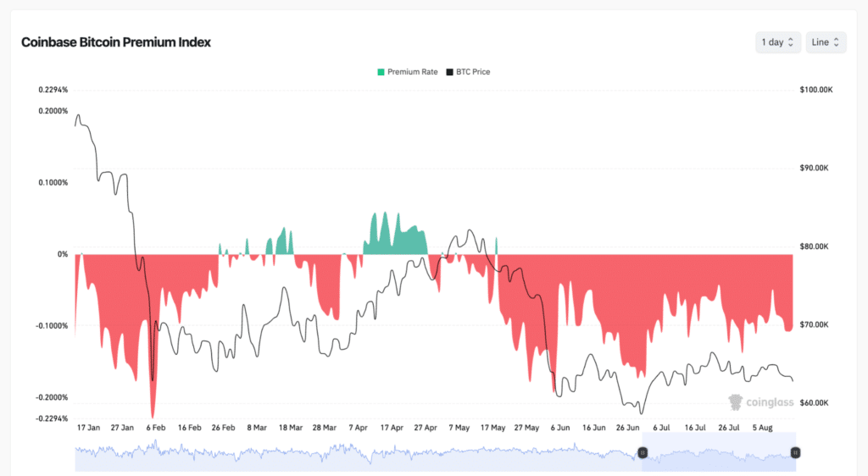Viewport: 868px width, 476px height.
Task: Click the 26 Feb date label
Action: [224, 428]
